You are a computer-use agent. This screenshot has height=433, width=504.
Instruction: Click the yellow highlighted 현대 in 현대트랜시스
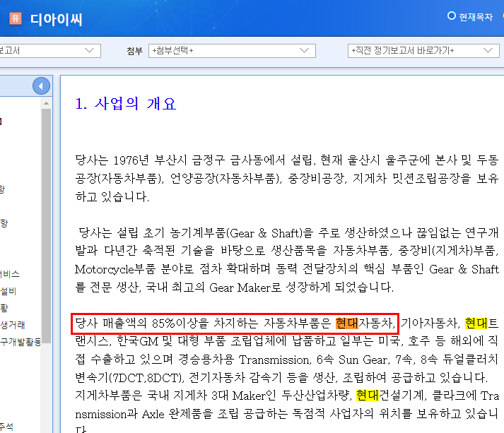476,323
